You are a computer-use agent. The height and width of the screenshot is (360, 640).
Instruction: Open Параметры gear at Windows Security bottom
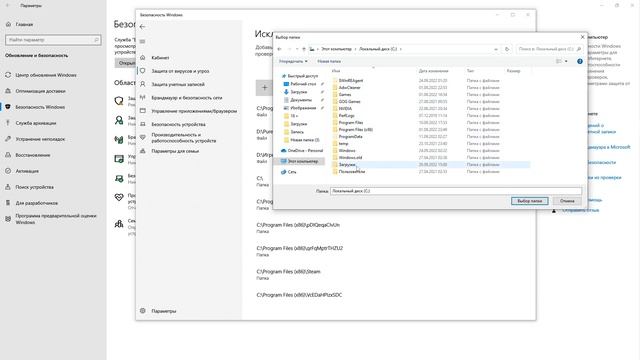tap(164, 311)
